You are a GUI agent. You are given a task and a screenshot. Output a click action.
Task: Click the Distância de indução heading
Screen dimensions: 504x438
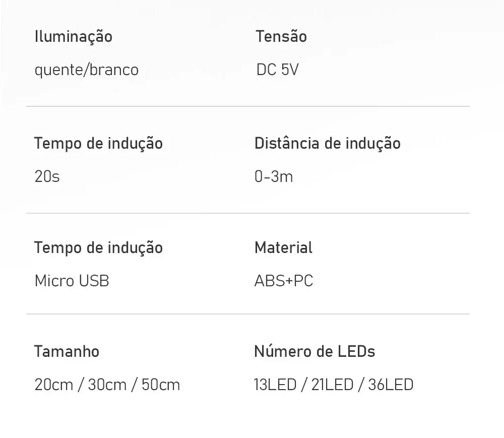click(328, 143)
